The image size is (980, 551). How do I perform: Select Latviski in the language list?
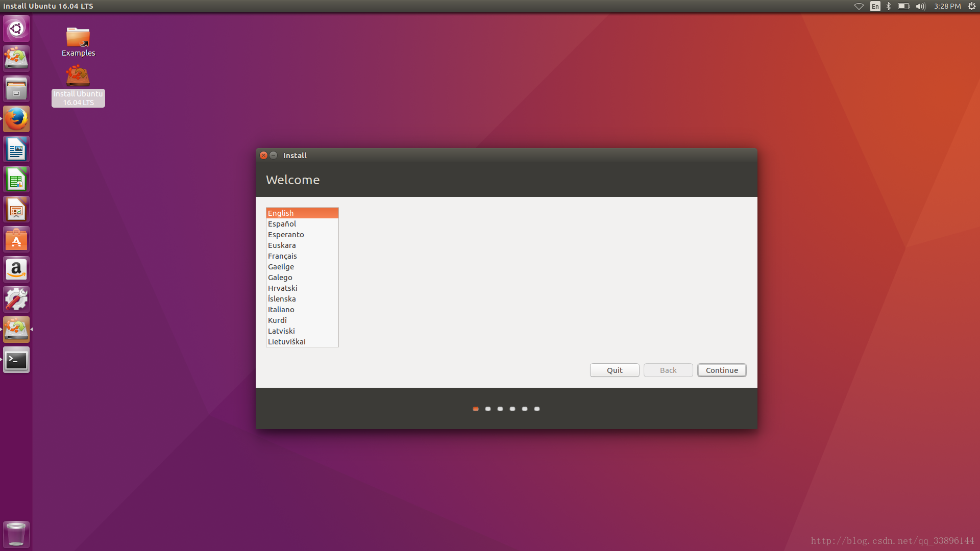[302, 331]
